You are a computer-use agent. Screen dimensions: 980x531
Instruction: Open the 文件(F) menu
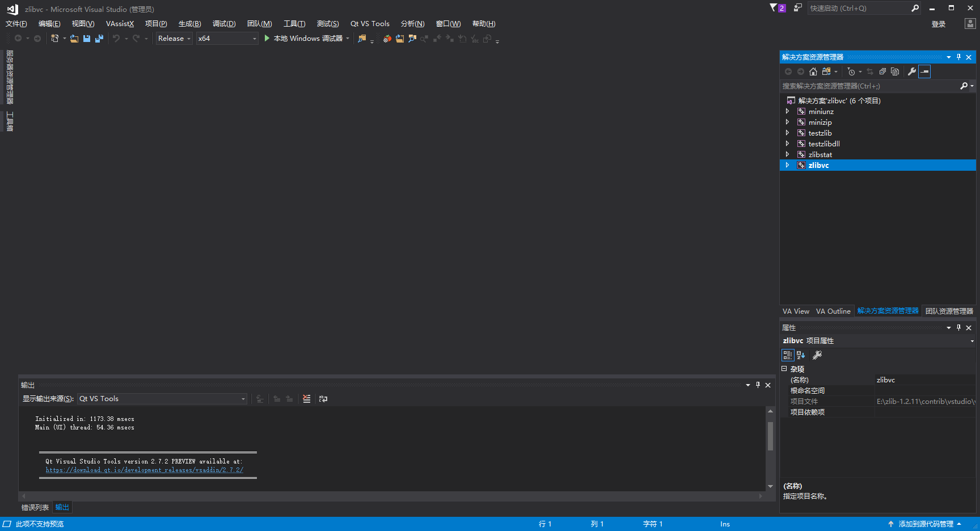click(16, 24)
